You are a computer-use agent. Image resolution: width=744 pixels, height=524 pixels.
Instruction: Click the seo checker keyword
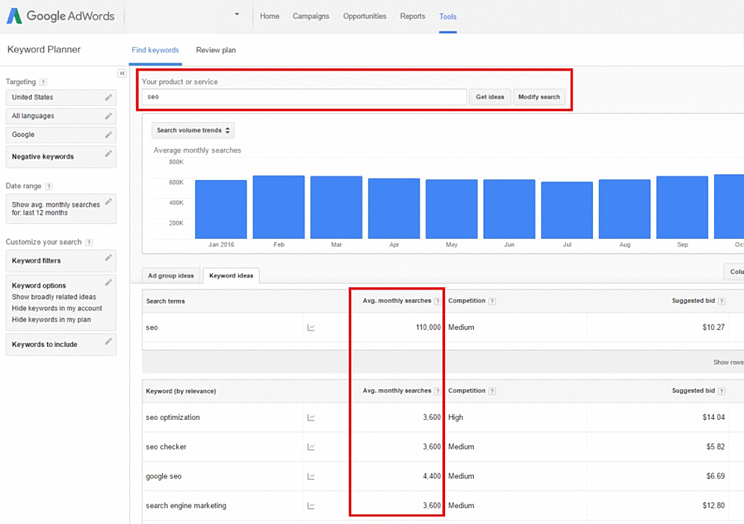point(166,447)
